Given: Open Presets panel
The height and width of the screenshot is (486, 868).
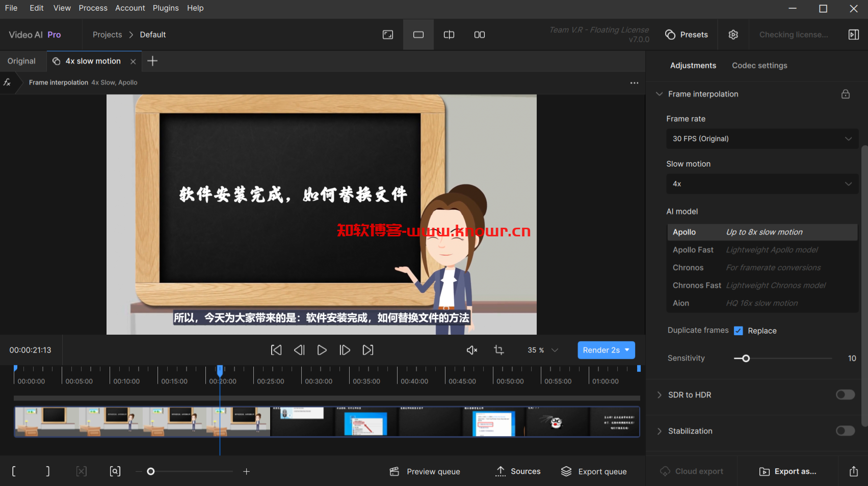Looking at the screenshot, I should (687, 35).
